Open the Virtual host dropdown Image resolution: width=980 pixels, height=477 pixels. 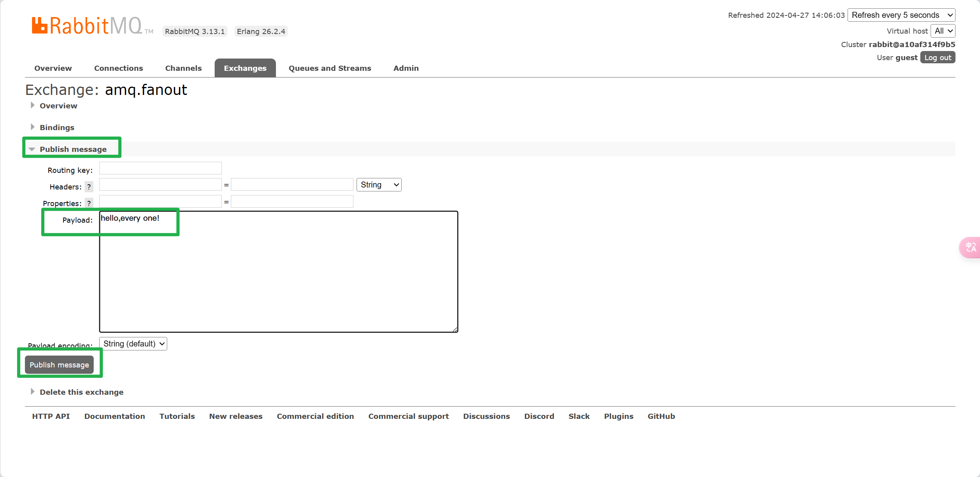943,31
